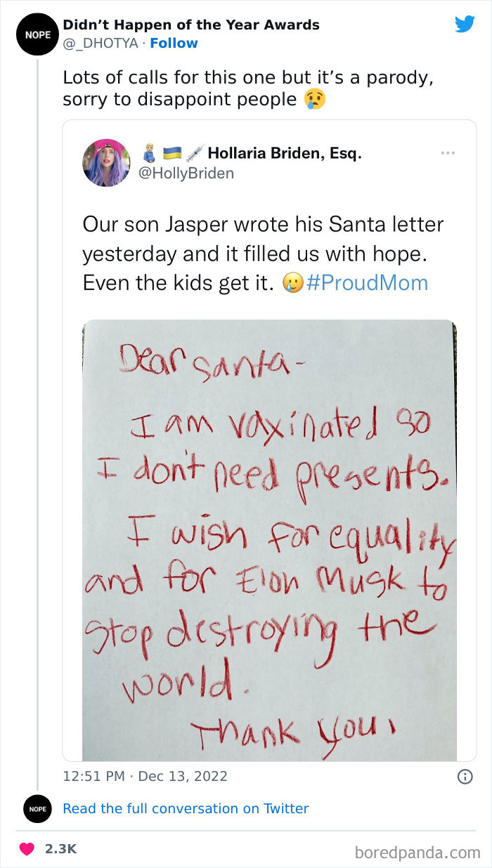This screenshot has width=492, height=868.
Task: Click the #ProudMom hashtag
Action: pyautogui.click(x=367, y=282)
